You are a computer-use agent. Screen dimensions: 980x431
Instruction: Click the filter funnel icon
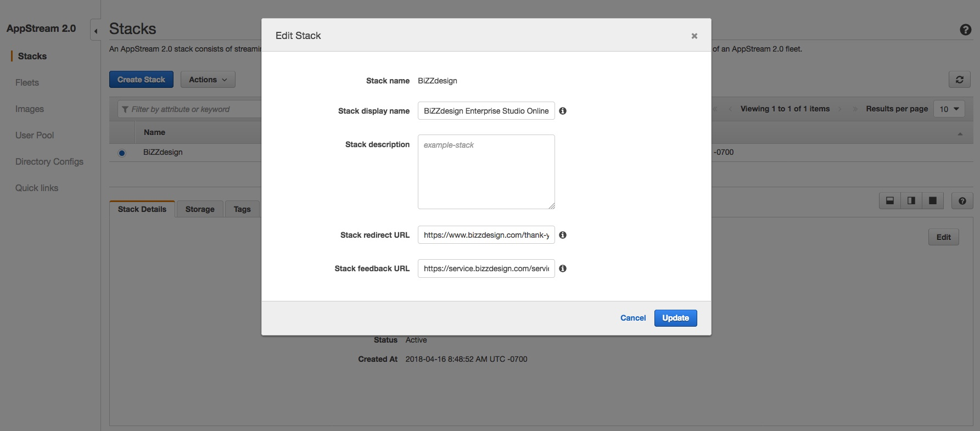(x=125, y=109)
